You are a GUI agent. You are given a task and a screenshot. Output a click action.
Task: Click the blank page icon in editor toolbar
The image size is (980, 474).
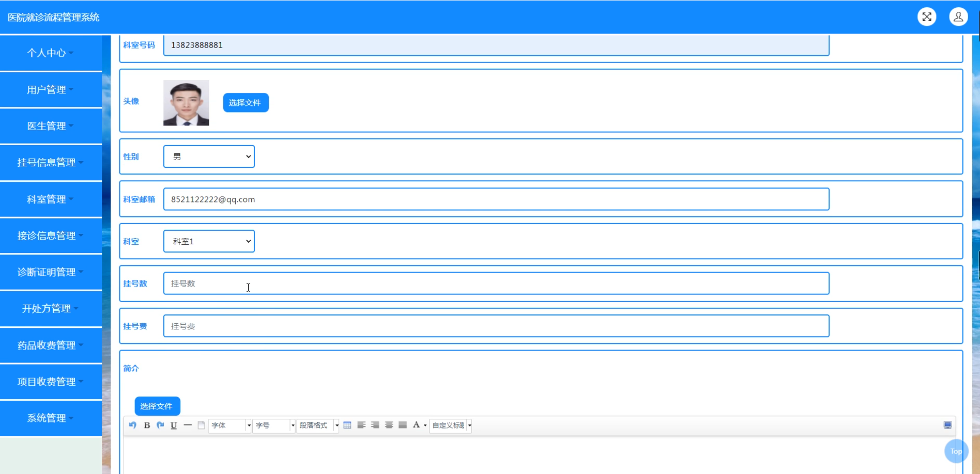(x=202, y=425)
